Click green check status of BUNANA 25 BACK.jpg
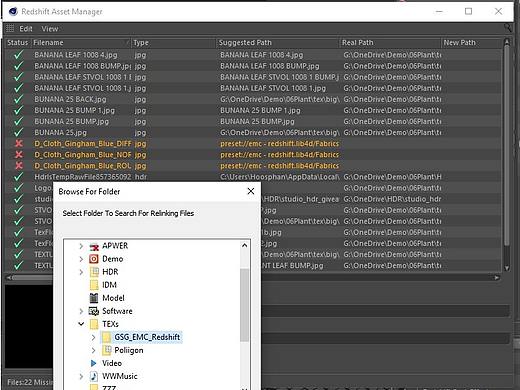Image resolution: width=520 pixels, height=390 pixels. 19,99
